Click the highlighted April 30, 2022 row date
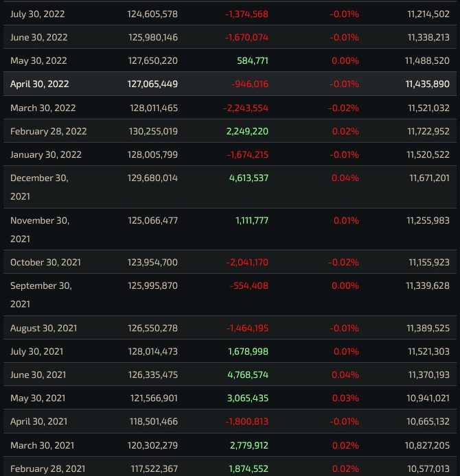Viewport: 460px width, 476px height. click(x=40, y=84)
